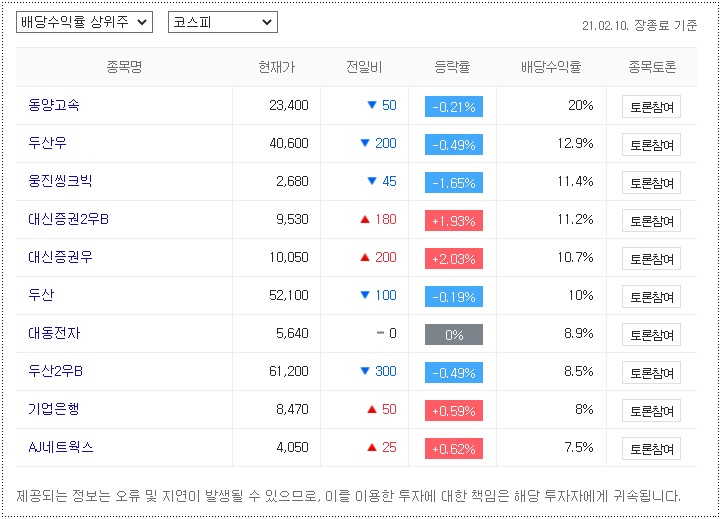
Task: Click the +0.59% badge for 기업은행
Action: click(x=454, y=411)
